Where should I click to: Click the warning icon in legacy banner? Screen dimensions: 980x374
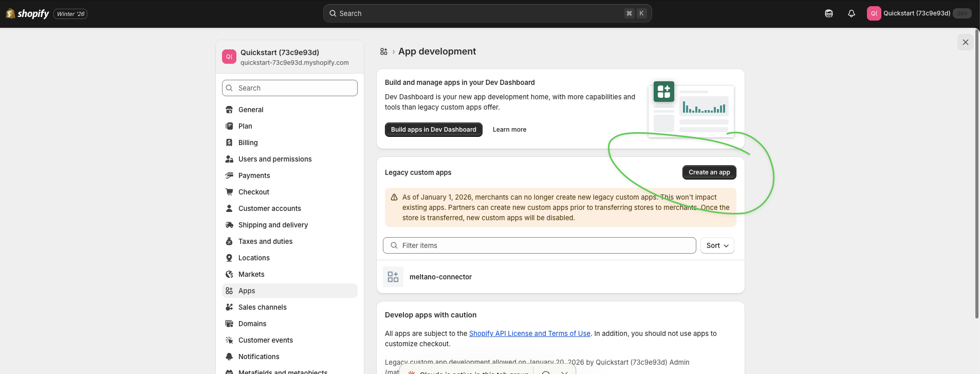[394, 197]
